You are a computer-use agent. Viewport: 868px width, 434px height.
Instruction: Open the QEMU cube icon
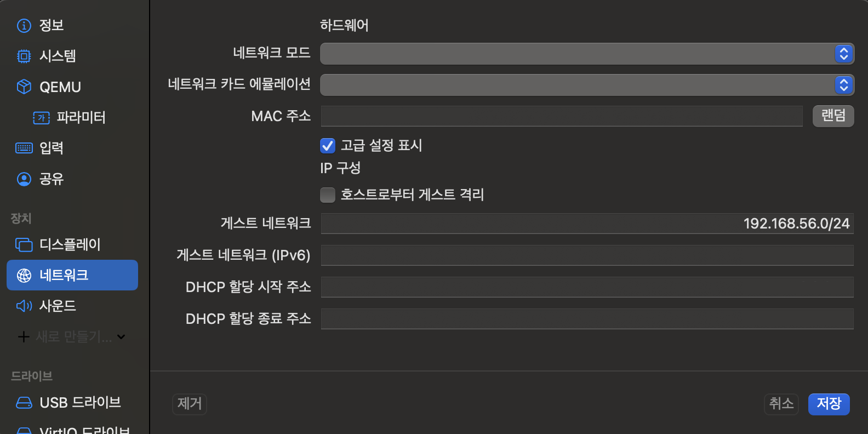[x=24, y=87]
